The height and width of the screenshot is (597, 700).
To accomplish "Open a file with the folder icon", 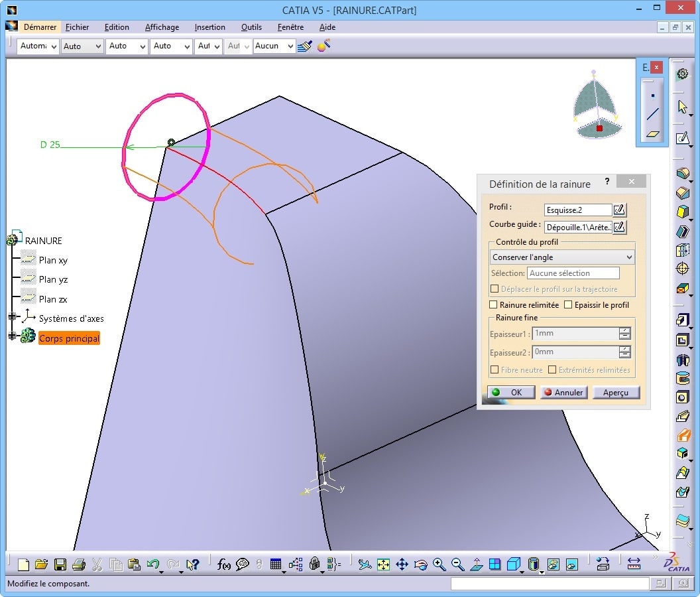I will point(42,564).
